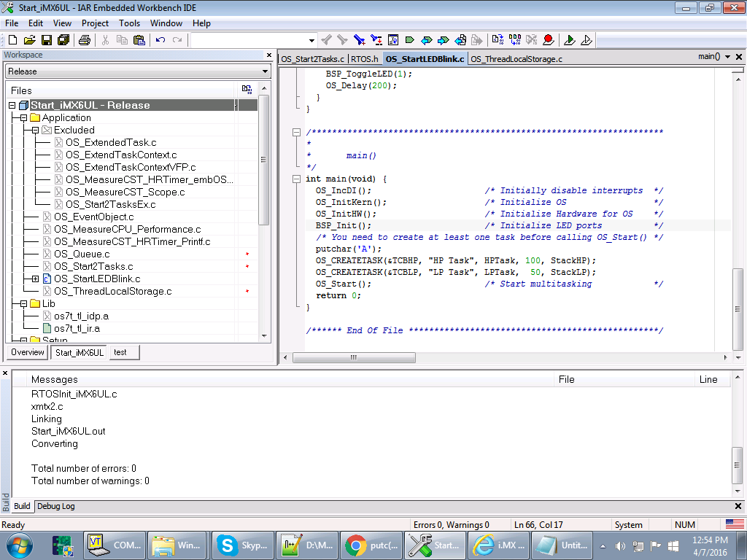
Task: Create a new document with toolbar icon
Action: coord(13,40)
